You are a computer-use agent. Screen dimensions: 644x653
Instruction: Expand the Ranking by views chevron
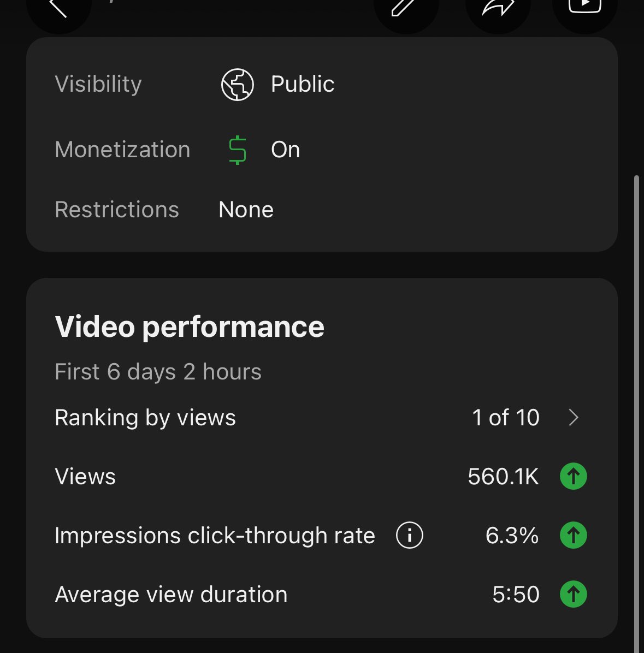[574, 417]
